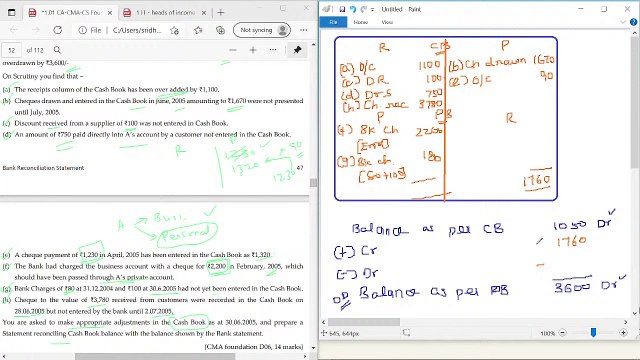Viewport: 640px width, 360px height.
Task: Open the Favorites list
Action: click(x=198, y=30)
